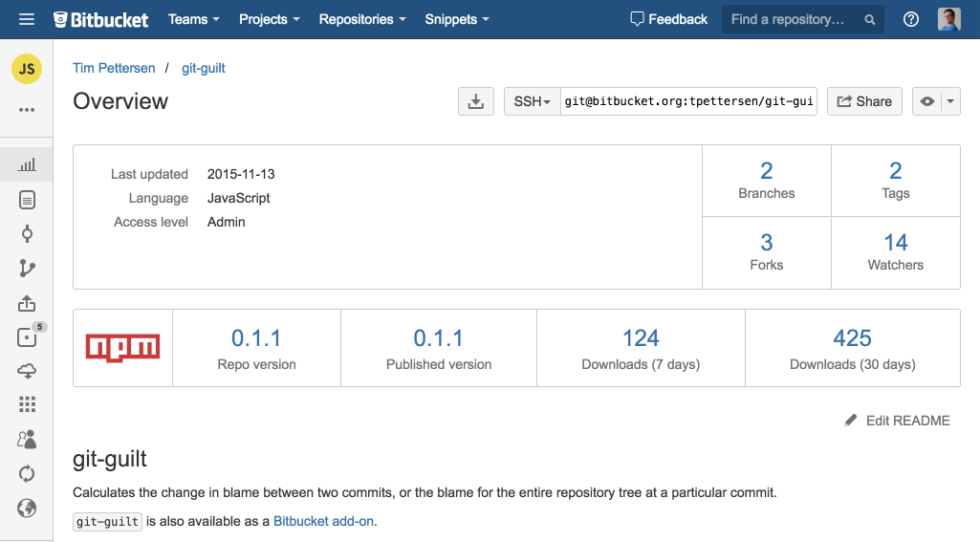Expand the Repositories menu
The height and width of the screenshot is (542, 980).
[362, 19]
